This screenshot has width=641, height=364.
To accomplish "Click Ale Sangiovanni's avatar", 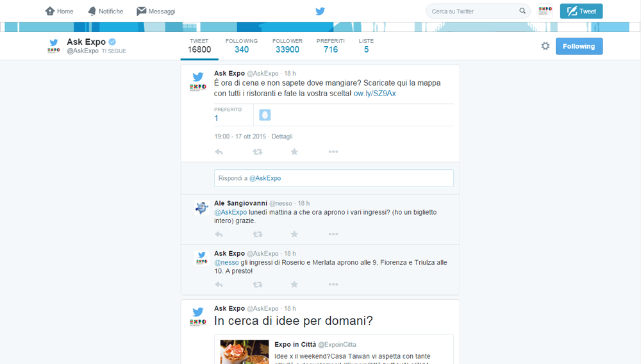I will pyautogui.click(x=201, y=208).
